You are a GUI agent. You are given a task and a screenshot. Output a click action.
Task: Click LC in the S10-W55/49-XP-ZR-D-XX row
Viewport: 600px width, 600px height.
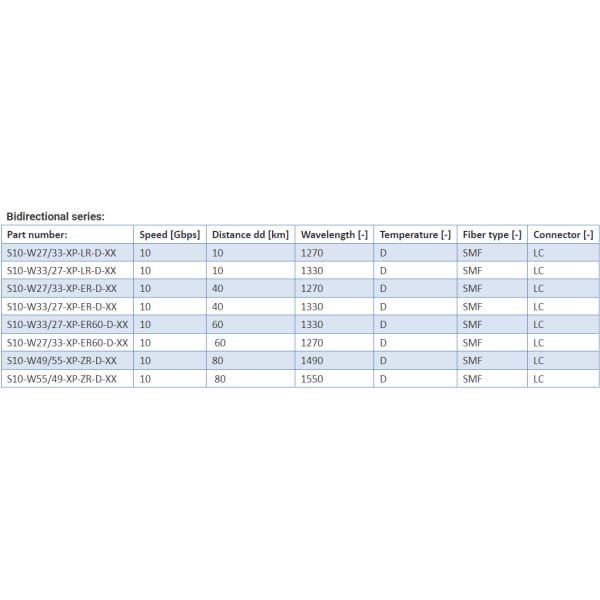pyautogui.click(x=538, y=379)
